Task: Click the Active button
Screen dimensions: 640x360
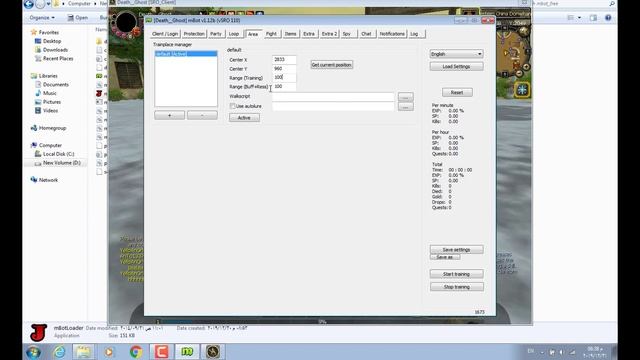Action: pyautogui.click(x=244, y=118)
